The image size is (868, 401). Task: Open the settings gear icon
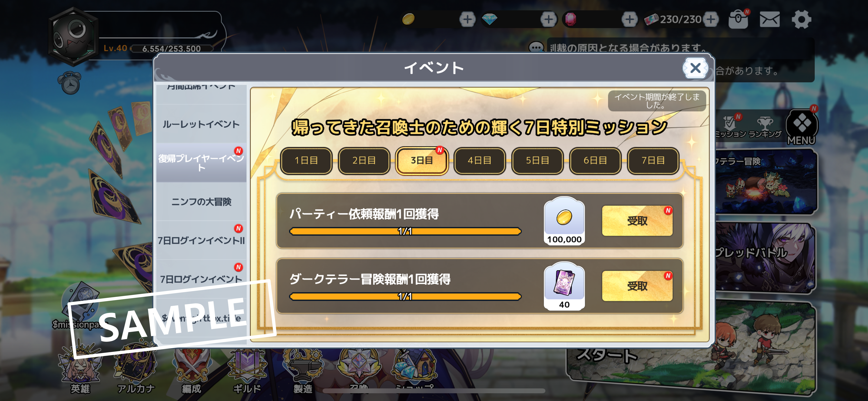coord(801,20)
